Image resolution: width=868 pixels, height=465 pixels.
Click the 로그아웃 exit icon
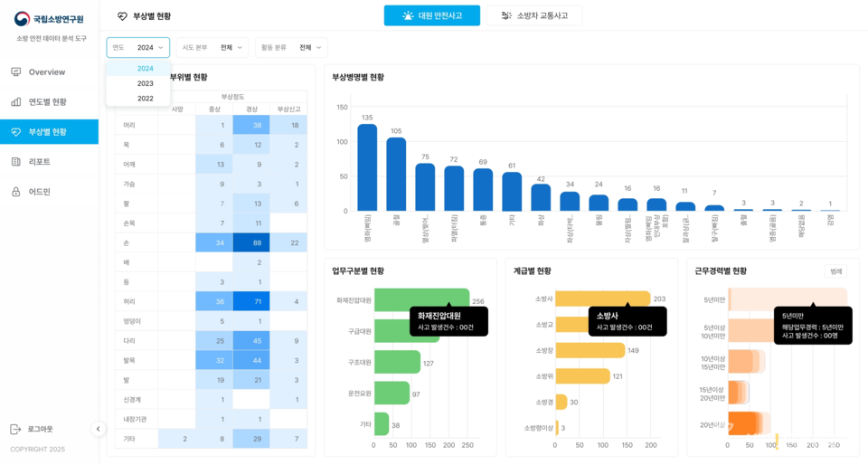point(15,429)
